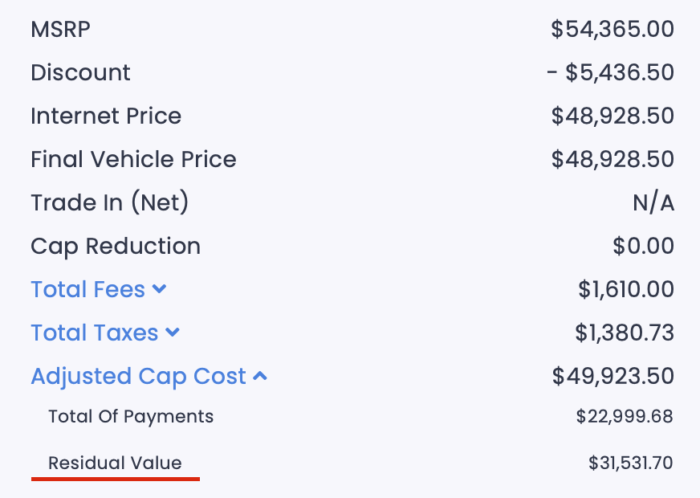Select the MSRP label
700x498 pixels.
(x=60, y=29)
